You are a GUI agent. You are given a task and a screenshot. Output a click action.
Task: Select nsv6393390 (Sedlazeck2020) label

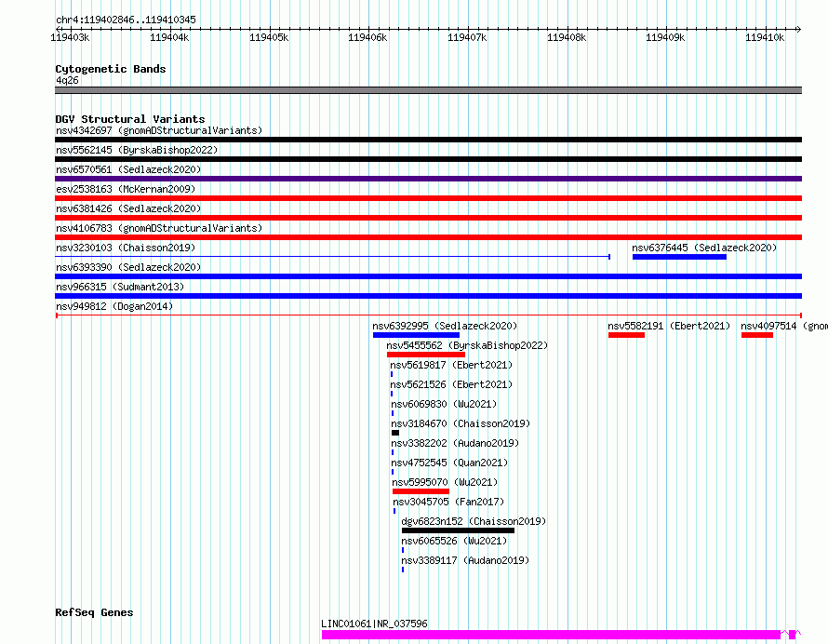pos(128,267)
